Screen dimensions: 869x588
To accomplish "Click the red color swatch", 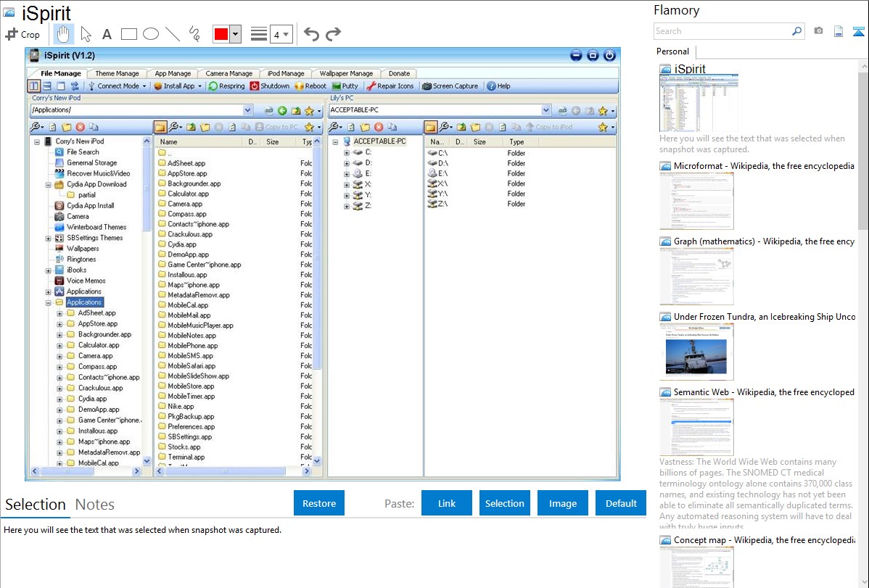I will coord(221,34).
